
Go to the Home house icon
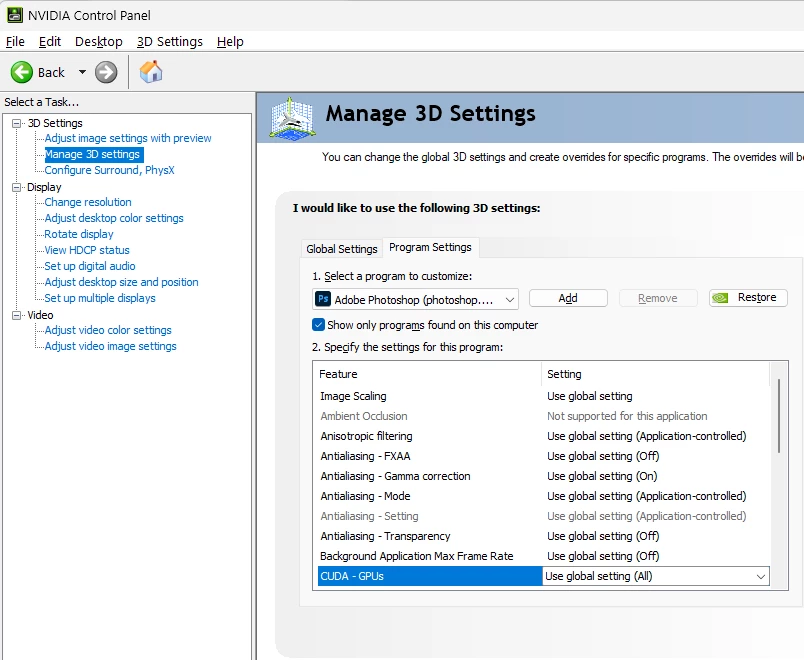151,72
